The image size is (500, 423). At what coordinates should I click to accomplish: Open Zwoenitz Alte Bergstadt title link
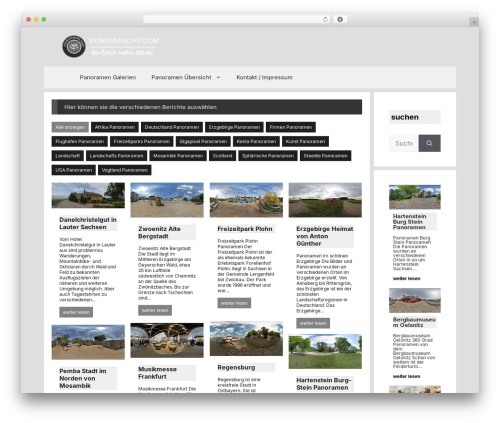point(159,232)
